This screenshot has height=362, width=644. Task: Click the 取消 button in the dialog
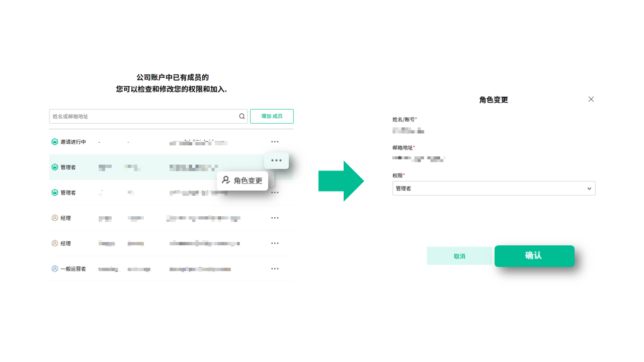pyautogui.click(x=459, y=256)
